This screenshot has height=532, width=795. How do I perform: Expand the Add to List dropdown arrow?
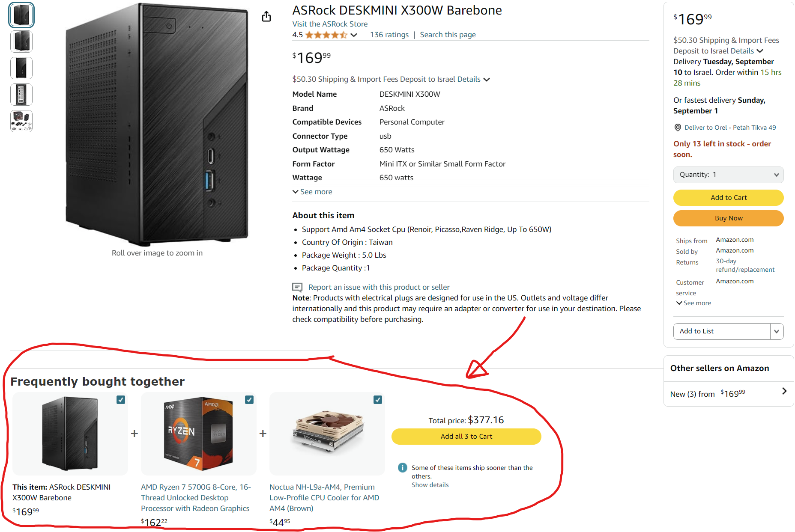[777, 331]
